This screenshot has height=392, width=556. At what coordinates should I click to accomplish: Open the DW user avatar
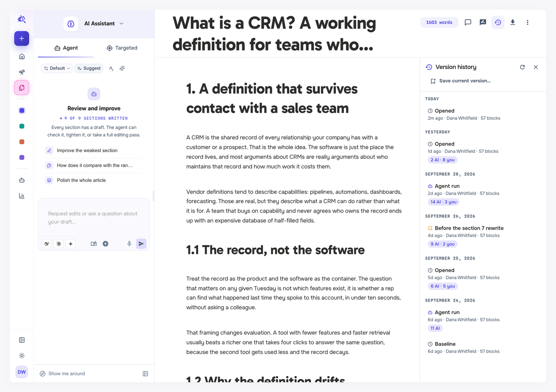coord(22,372)
